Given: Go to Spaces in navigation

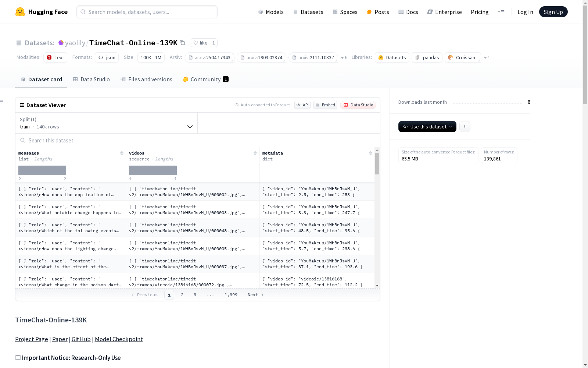Looking at the screenshot, I should click(x=345, y=12).
